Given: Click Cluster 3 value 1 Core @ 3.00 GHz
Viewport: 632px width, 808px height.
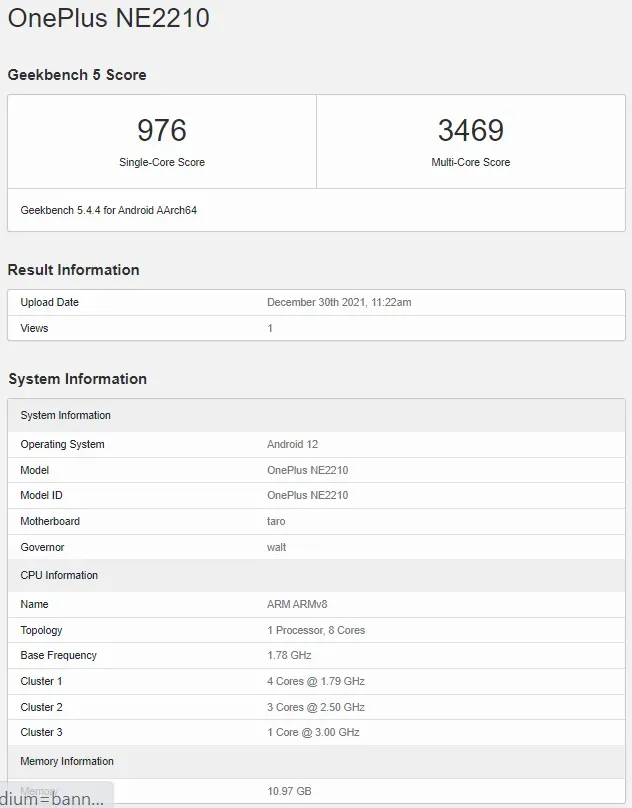Looking at the screenshot, I should [x=313, y=732].
